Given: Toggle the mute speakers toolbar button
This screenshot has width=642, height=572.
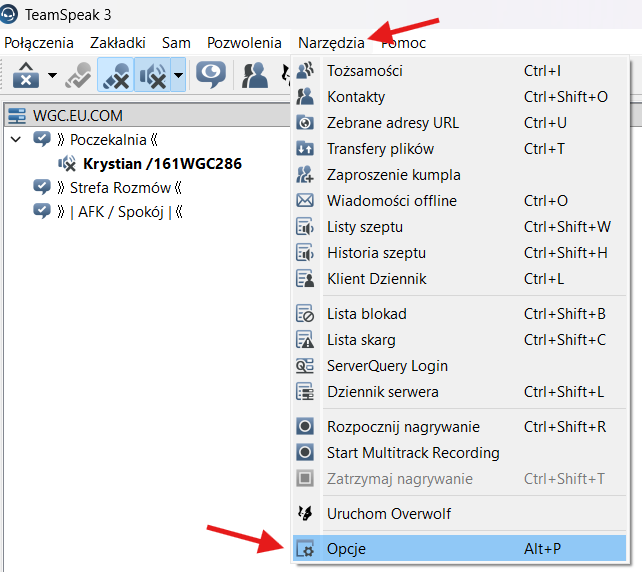Looking at the screenshot, I should point(152,75).
